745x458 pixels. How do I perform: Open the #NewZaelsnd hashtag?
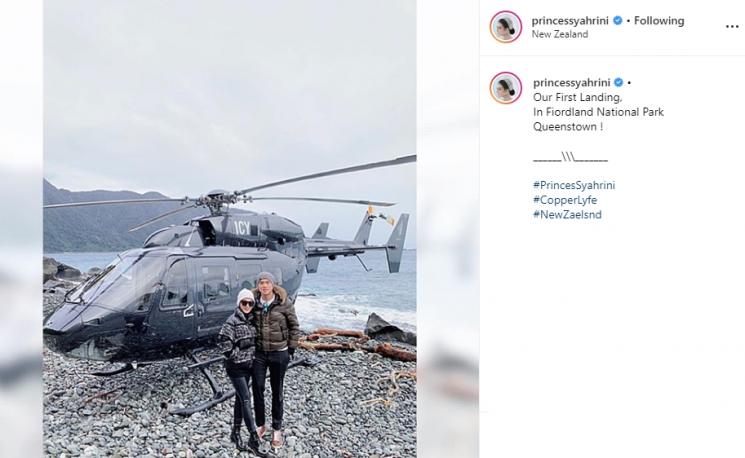567,215
